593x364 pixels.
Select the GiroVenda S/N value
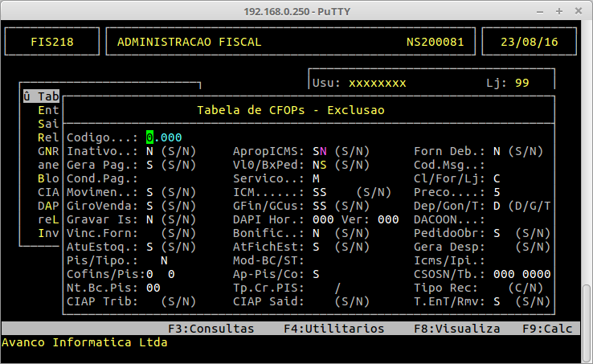[x=149, y=206]
